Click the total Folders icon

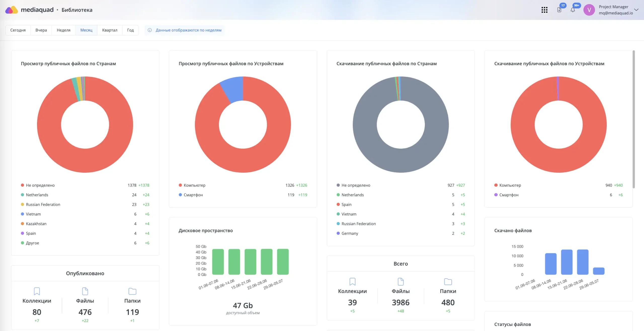point(448,282)
